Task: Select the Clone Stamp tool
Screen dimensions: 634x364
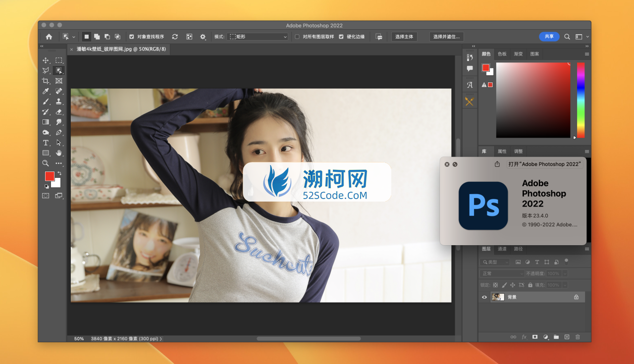Action: (x=59, y=102)
